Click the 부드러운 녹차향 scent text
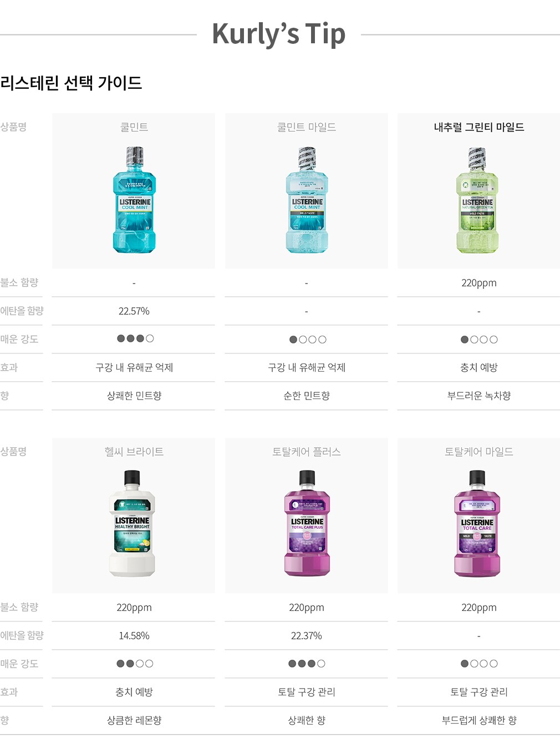This screenshot has height=738, width=560. pyautogui.click(x=479, y=396)
